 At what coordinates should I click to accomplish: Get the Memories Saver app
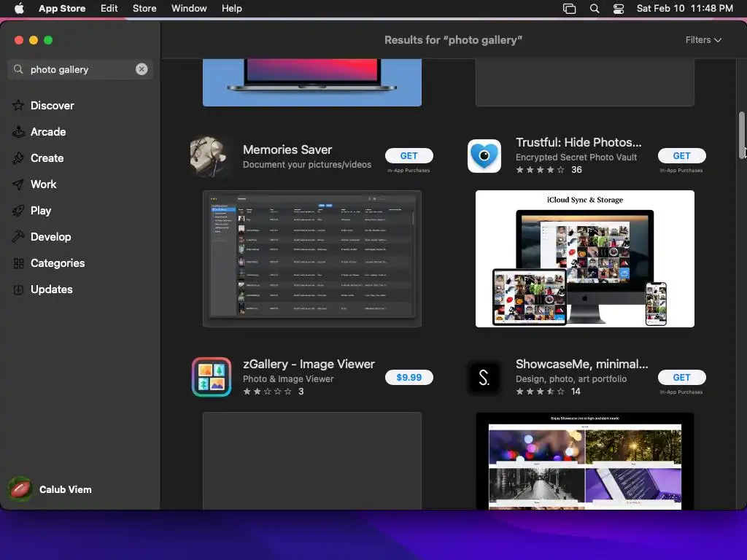(x=409, y=156)
